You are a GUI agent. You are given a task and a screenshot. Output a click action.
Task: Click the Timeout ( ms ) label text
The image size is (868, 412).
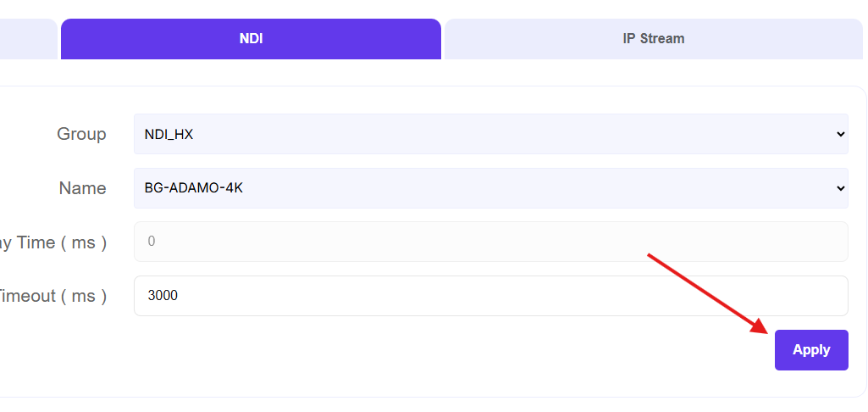tap(53, 296)
